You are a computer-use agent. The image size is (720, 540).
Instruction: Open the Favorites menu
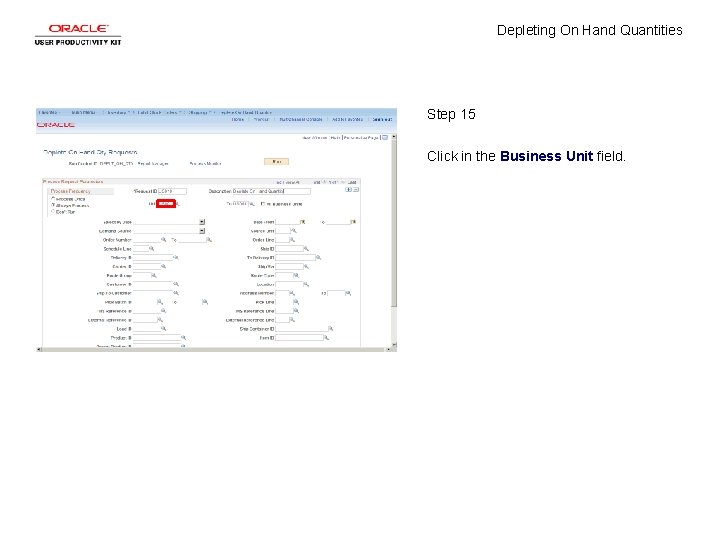[x=49, y=112]
